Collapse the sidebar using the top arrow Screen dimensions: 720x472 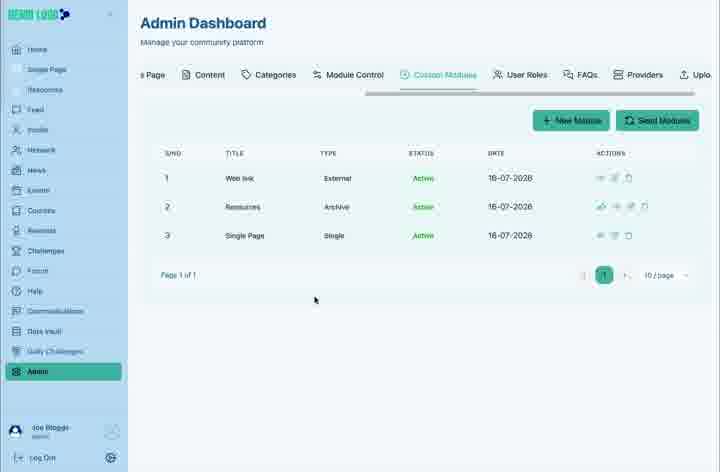pyautogui.click(x=110, y=14)
